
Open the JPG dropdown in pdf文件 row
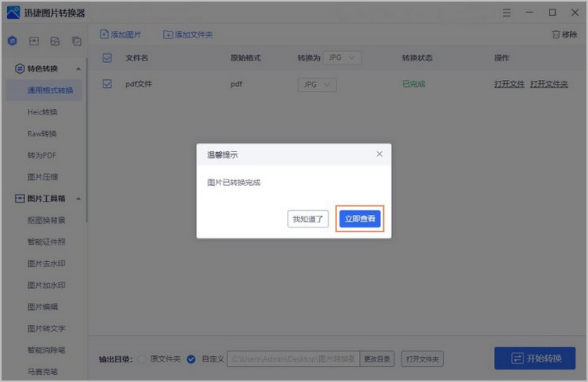click(318, 85)
